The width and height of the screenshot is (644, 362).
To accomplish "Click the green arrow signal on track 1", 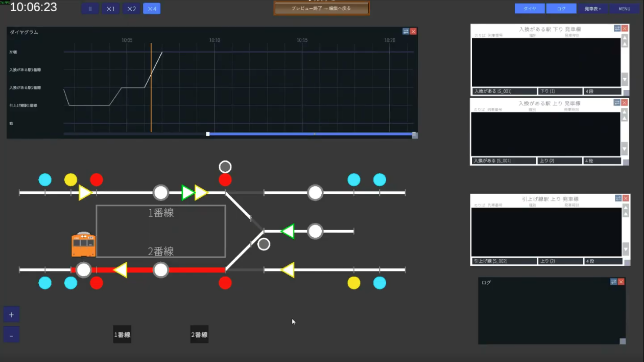I will click(188, 193).
